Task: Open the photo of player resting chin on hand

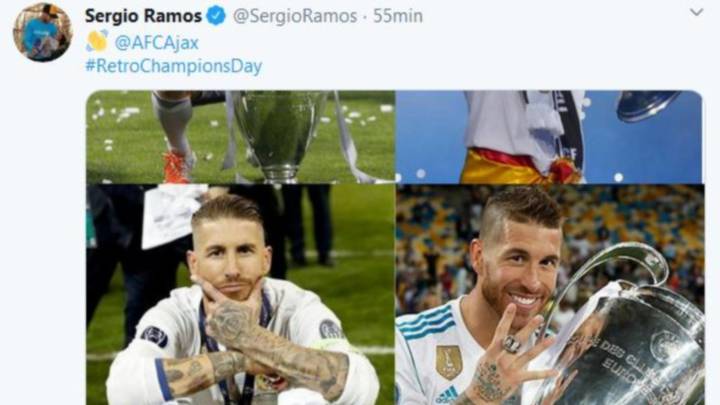Action: [241, 295]
